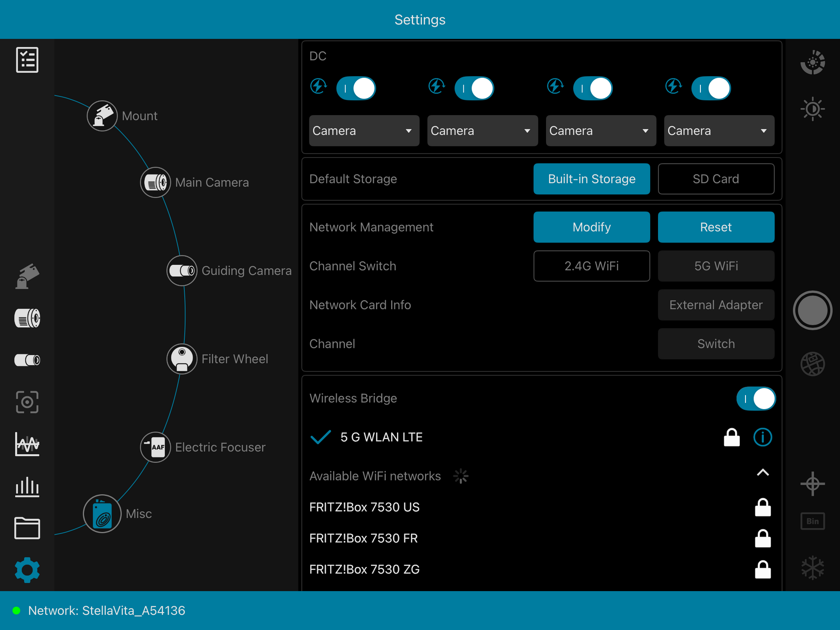This screenshot has width=840, height=630.
Task: Select the Main Camera node icon
Action: point(155,182)
